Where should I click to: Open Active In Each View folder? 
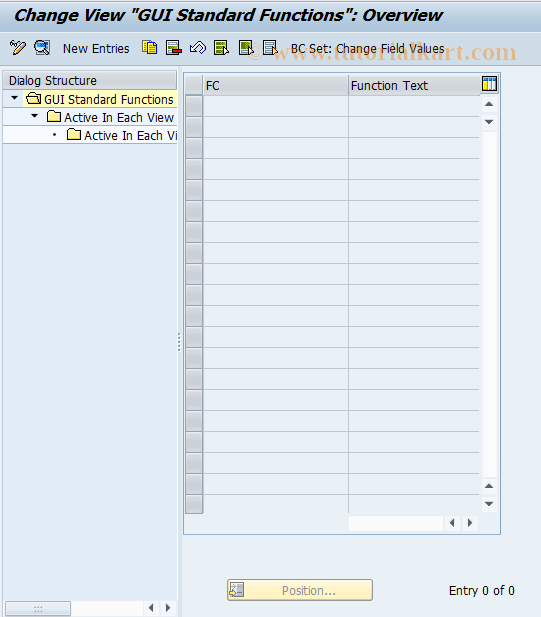point(110,117)
